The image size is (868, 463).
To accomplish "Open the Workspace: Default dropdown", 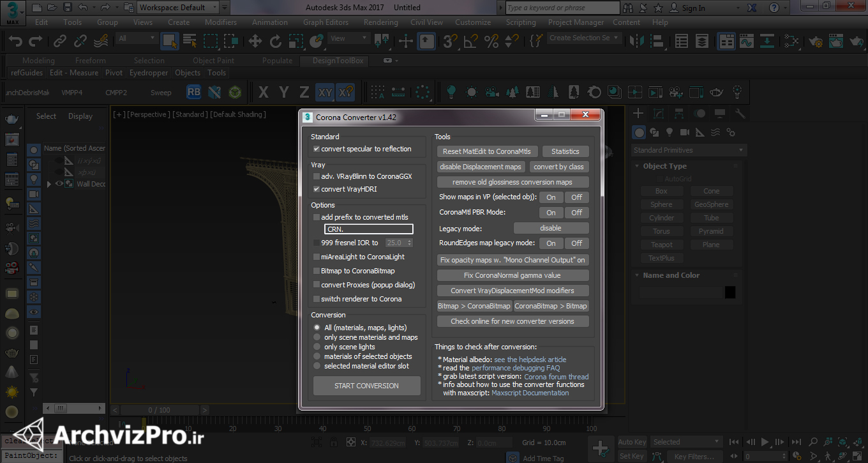I will (x=178, y=8).
